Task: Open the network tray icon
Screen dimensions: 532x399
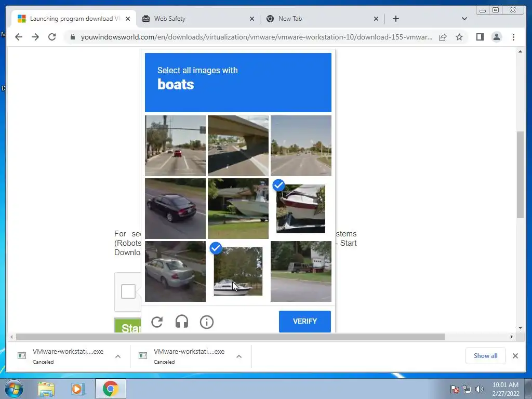Action: [467, 389]
